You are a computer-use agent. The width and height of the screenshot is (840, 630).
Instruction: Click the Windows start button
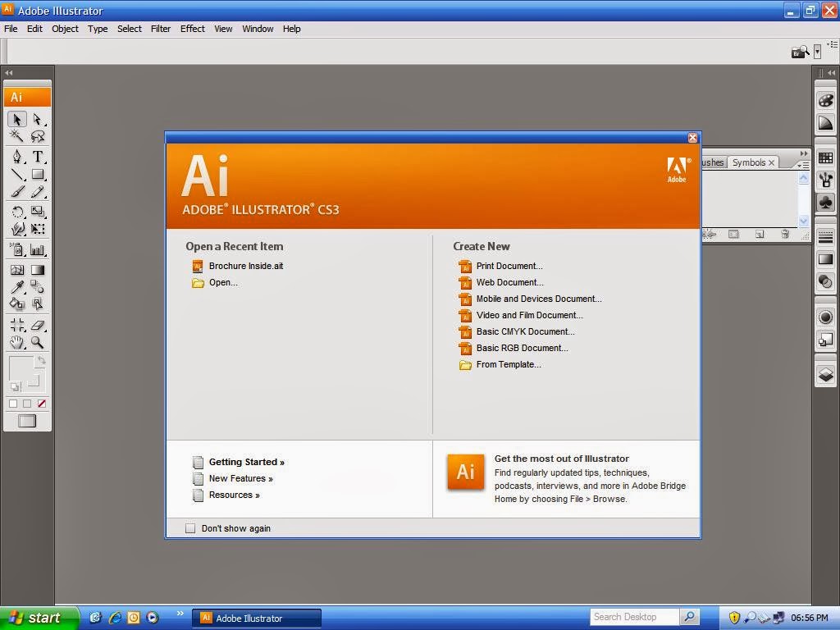(x=39, y=618)
